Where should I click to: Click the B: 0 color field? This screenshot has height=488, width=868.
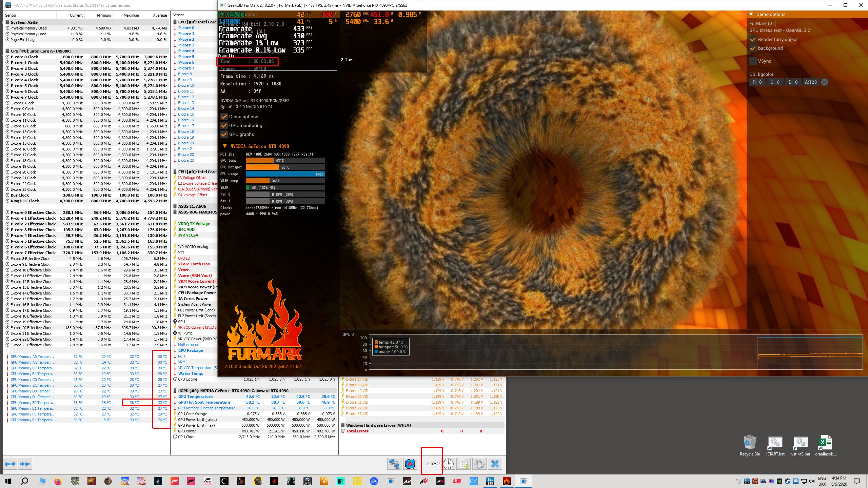793,82
